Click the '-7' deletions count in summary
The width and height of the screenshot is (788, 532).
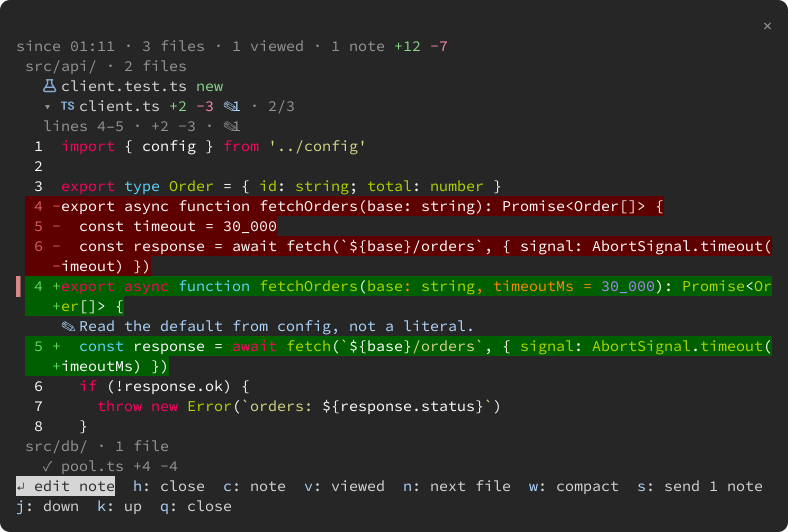click(x=439, y=46)
